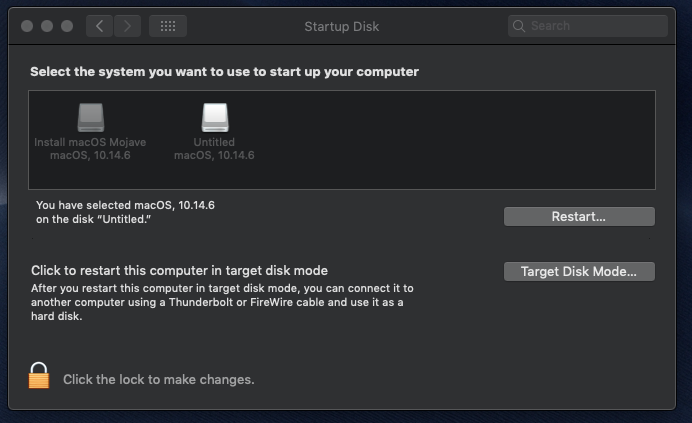Click the Target Disk Mode... button
The image size is (692, 423).
[579, 272]
